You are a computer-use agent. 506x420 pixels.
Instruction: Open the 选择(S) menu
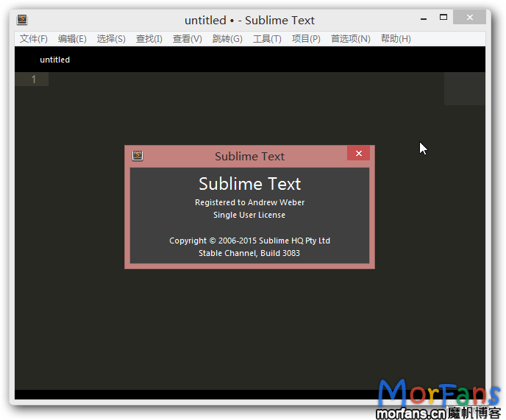pyautogui.click(x=111, y=39)
